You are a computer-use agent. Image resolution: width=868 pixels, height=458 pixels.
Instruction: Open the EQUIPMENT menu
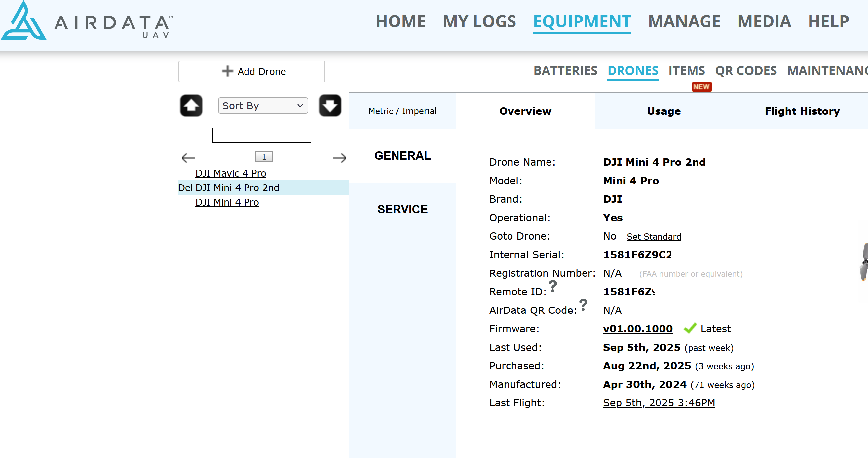(x=582, y=21)
